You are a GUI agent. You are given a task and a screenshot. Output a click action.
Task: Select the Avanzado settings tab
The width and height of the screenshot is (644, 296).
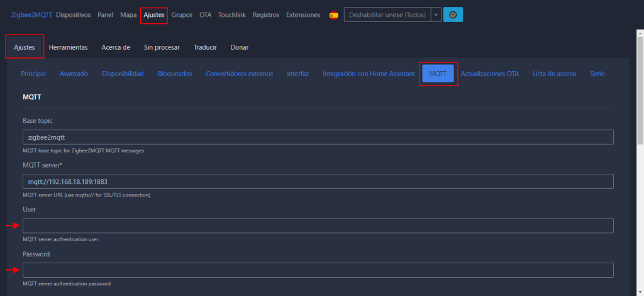pyautogui.click(x=74, y=74)
